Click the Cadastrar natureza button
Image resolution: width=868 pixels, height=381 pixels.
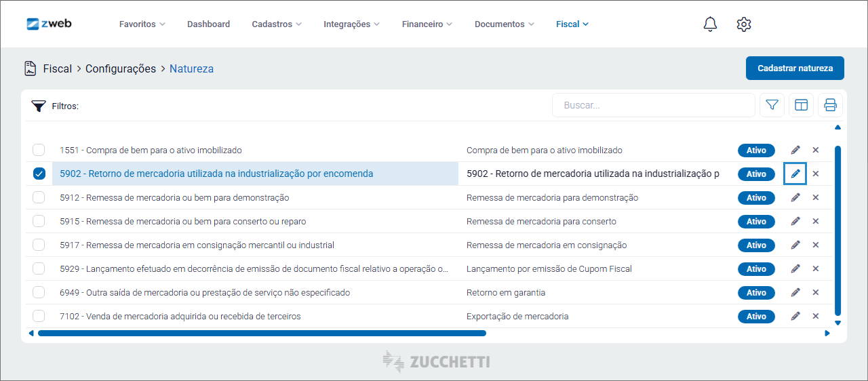point(795,68)
